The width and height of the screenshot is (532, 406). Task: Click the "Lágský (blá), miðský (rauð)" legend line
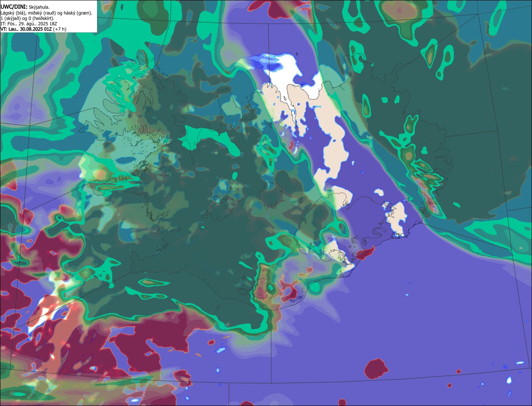47,13
